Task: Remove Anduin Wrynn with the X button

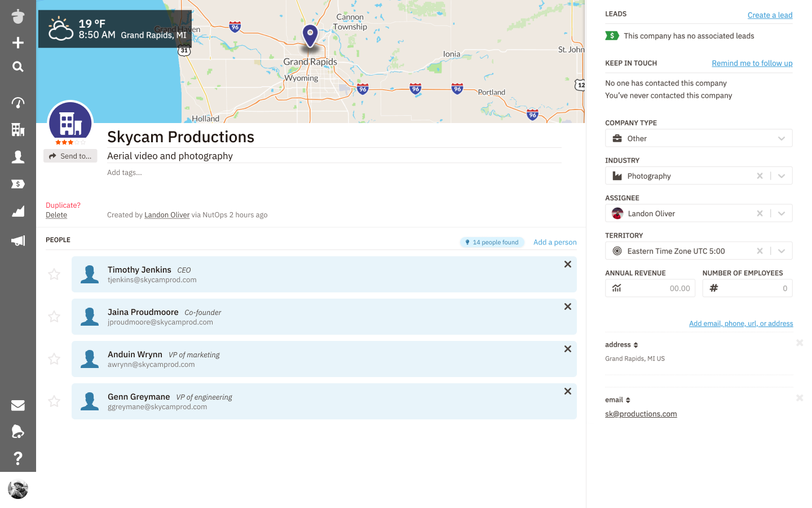Action: [x=567, y=349]
